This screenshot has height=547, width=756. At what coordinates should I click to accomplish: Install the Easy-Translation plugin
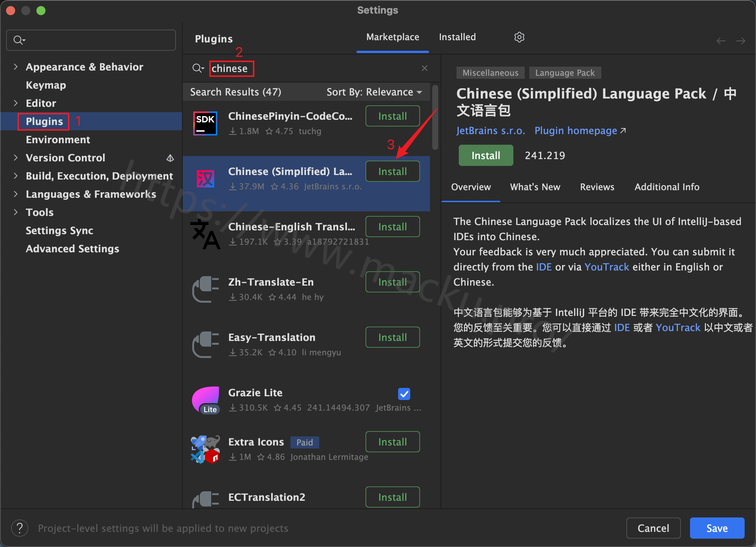coord(392,337)
